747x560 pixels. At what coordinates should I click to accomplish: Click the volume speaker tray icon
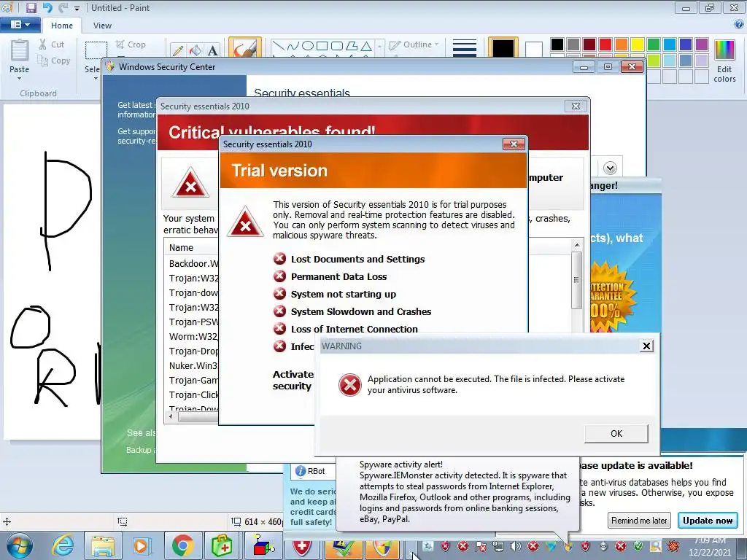(516, 546)
